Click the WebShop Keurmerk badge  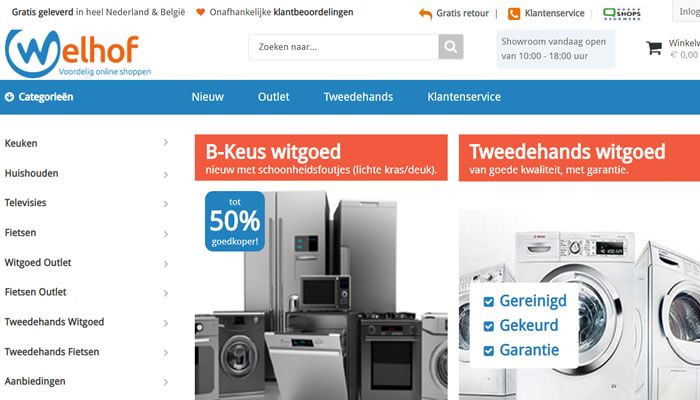click(621, 14)
